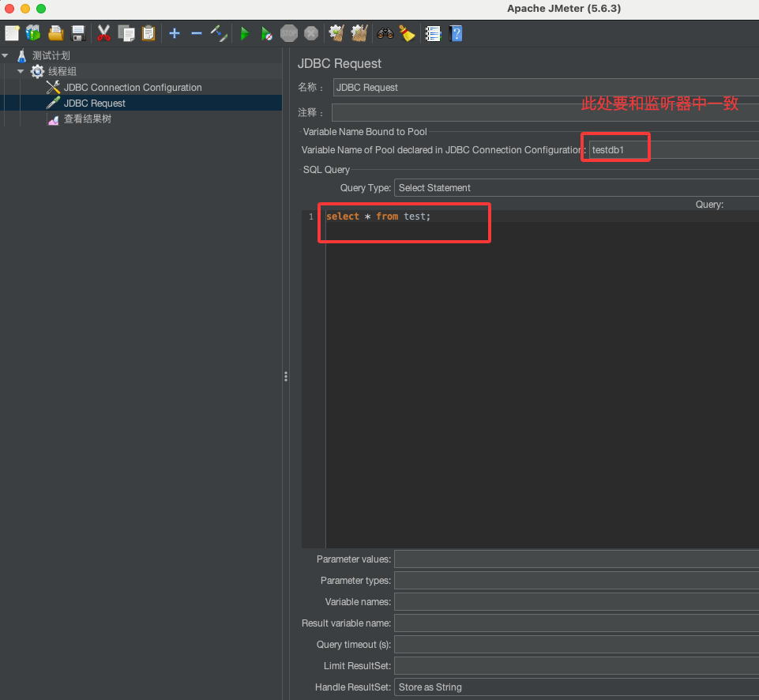Open Help with question mark icon

[456, 33]
